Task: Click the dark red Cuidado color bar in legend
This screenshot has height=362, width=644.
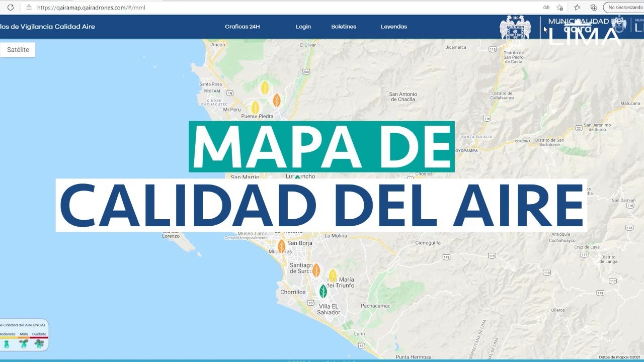Action: pos(39,337)
